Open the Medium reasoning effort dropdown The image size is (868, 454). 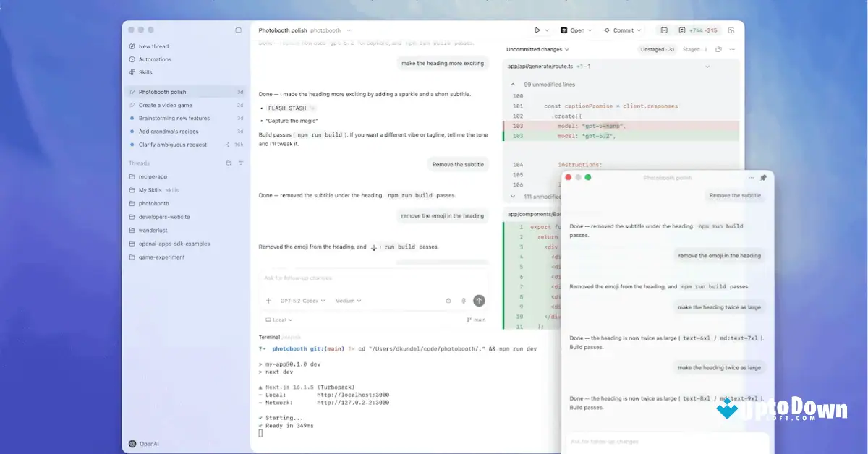[x=344, y=300]
